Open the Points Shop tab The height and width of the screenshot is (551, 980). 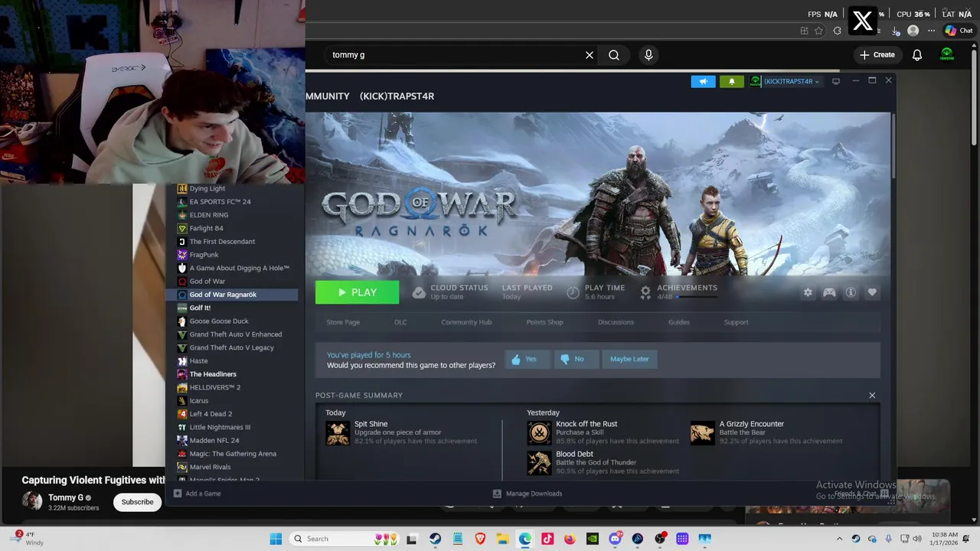point(544,322)
